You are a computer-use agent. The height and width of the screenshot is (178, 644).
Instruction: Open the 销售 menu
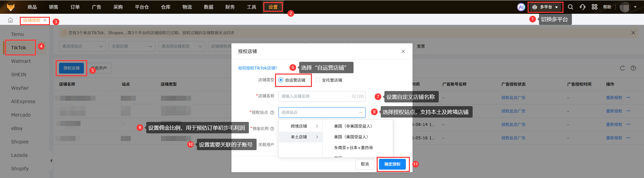(54, 7)
